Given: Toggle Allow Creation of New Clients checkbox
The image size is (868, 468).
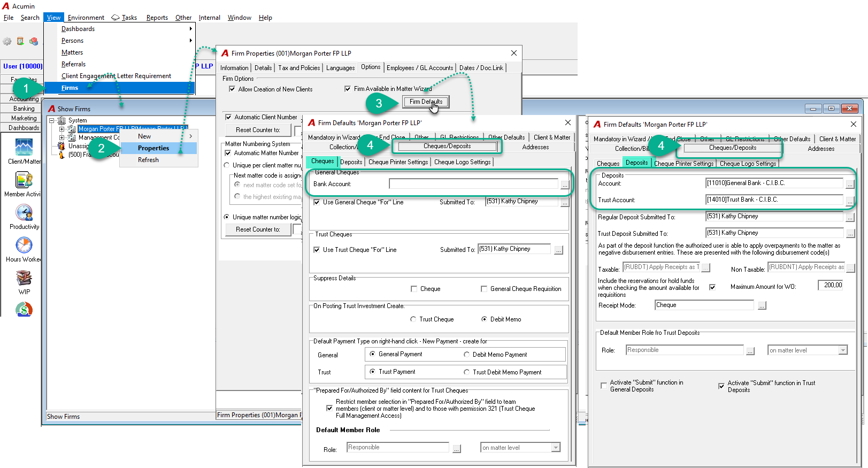Looking at the screenshot, I should [232, 89].
